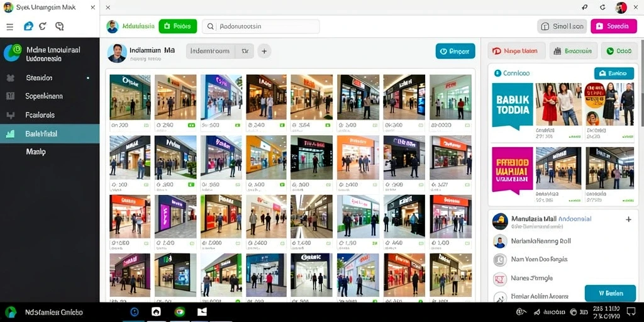Image resolution: width=644 pixels, height=322 pixels.
Task: Click plus icon next to Manulasia Mall
Action: click(x=628, y=219)
